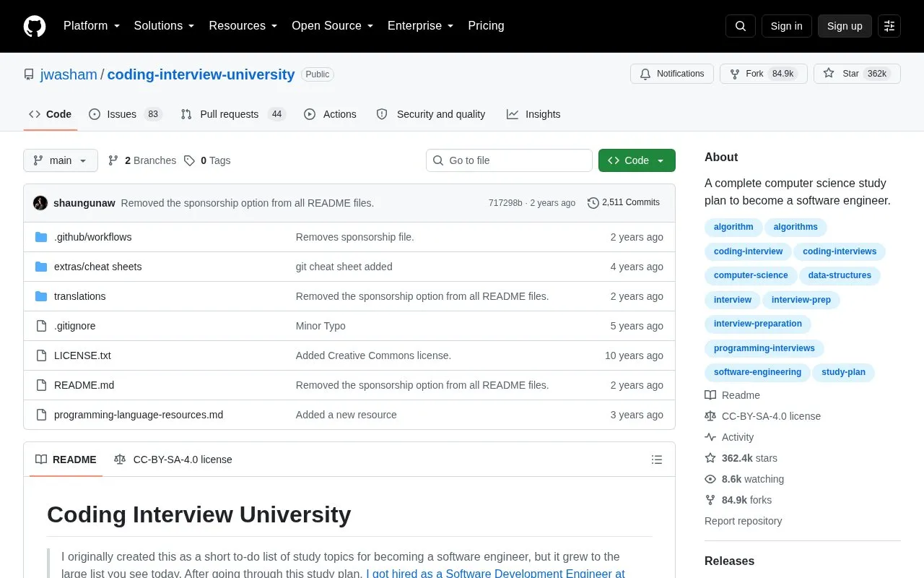Viewport: 924px width, 578px height.
Task: Switch to the Pull requests tab
Action: [x=233, y=114]
